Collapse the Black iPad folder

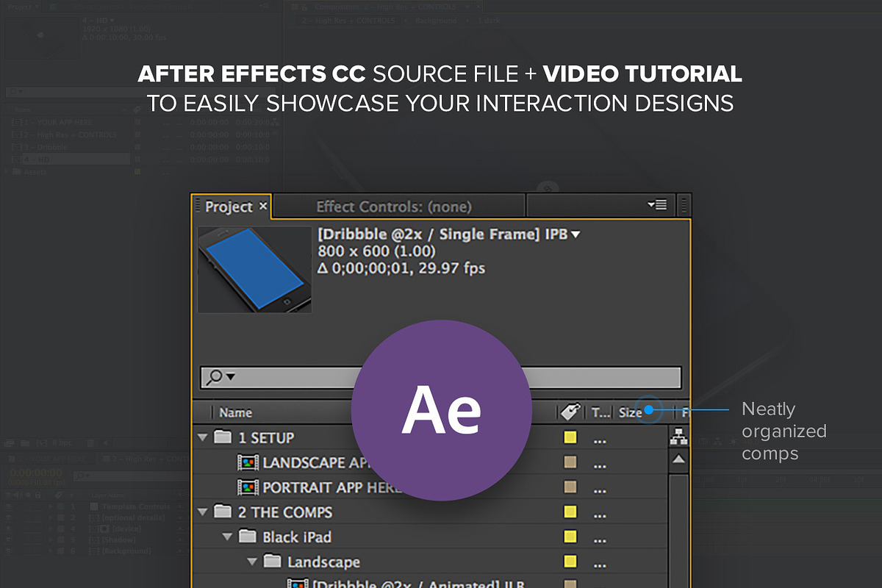point(227,537)
